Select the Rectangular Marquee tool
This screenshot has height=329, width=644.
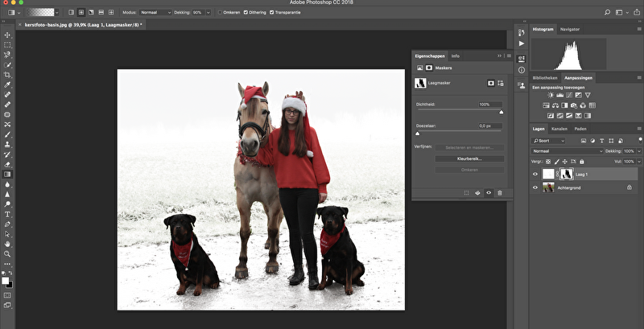(7, 45)
